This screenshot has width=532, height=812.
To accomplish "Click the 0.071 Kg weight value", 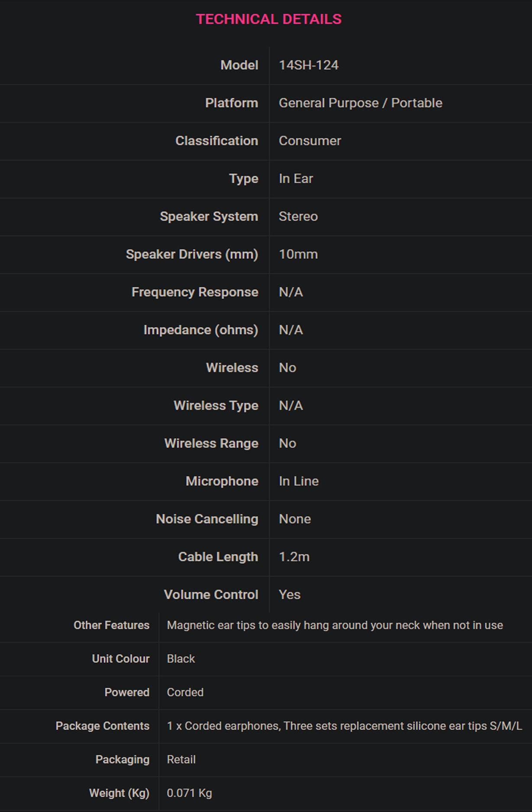I will (189, 793).
